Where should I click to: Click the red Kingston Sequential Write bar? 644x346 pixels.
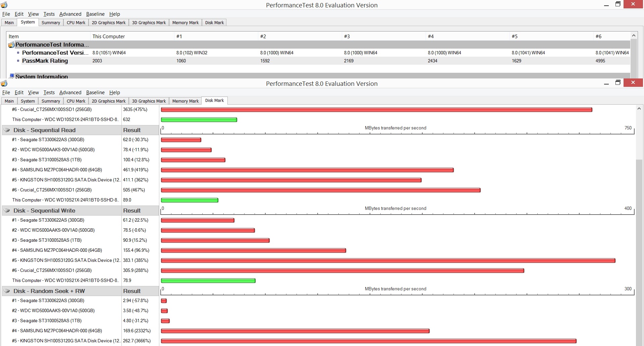[x=388, y=261]
